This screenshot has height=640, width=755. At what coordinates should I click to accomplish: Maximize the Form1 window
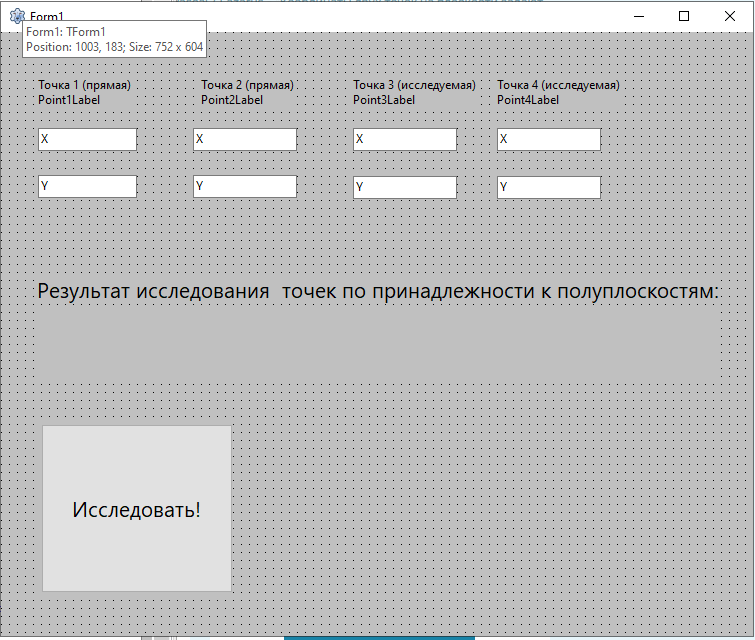point(684,16)
